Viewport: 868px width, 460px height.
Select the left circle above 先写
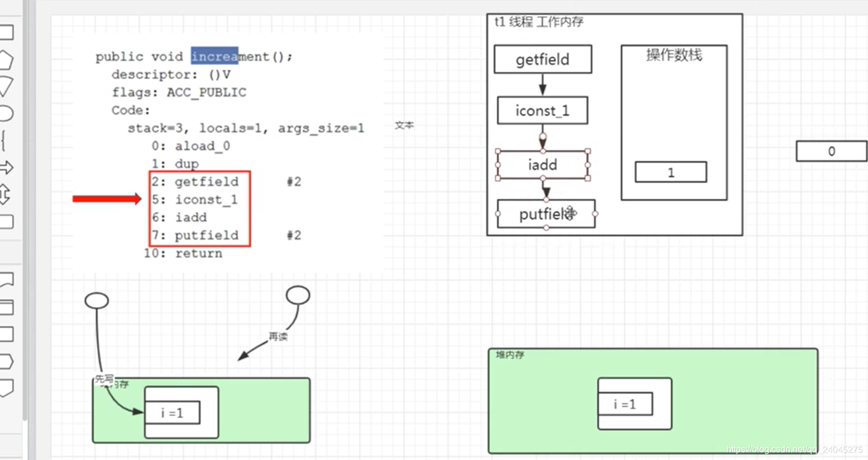pos(96,301)
